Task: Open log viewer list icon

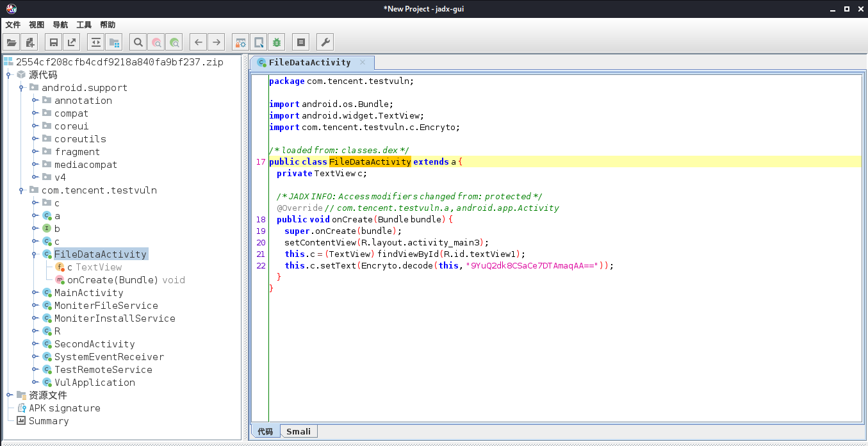Action: pyautogui.click(x=300, y=42)
